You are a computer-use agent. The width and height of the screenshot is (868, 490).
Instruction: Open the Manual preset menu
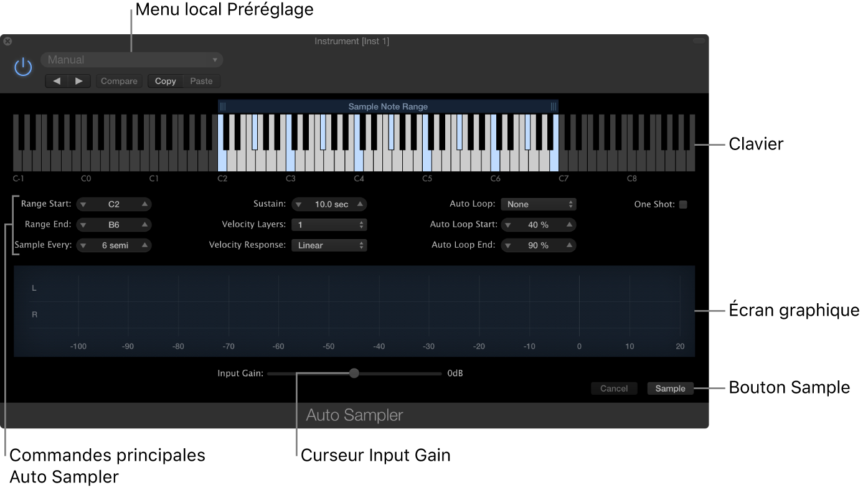(x=131, y=59)
